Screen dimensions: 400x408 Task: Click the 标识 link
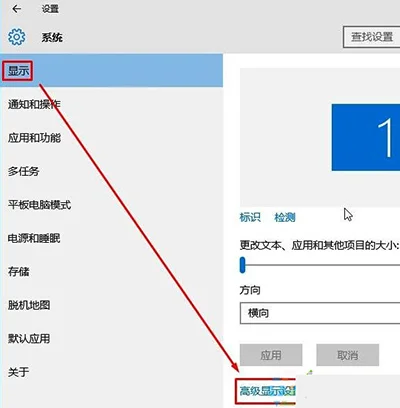point(250,217)
